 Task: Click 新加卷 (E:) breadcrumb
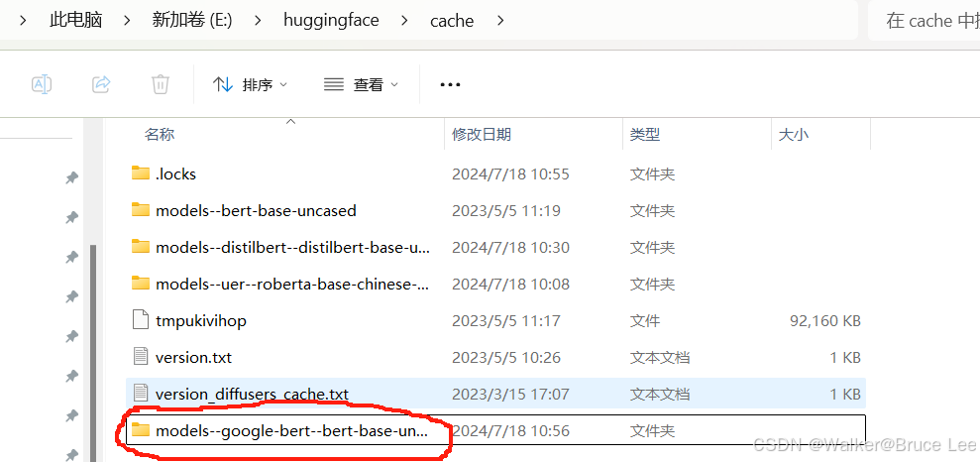pos(192,20)
